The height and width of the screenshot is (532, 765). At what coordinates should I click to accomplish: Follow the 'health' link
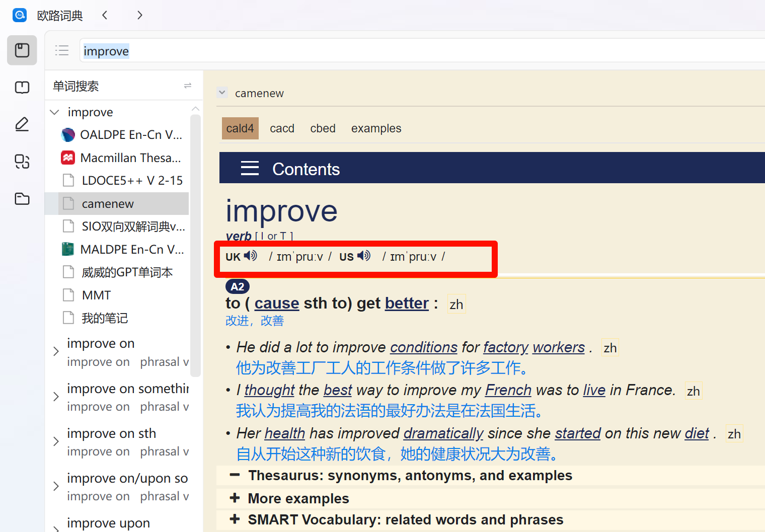pyautogui.click(x=285, y=433)
